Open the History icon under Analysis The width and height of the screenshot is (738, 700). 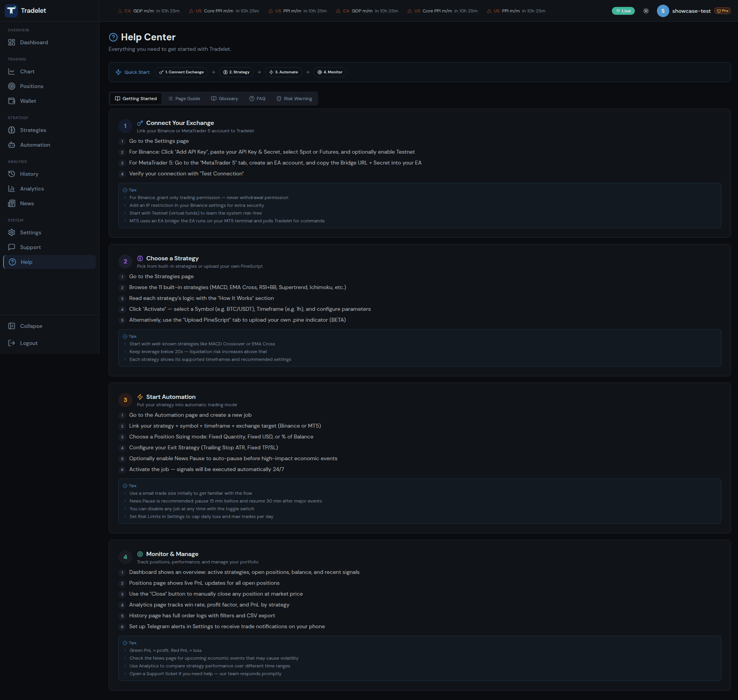(12, 174)
